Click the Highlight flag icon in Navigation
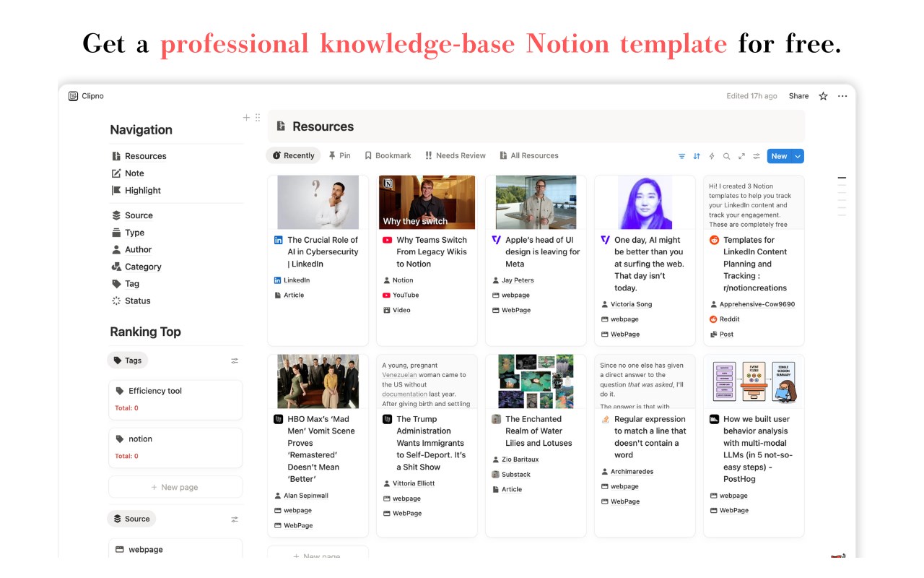The height and width of the screenshot is (578, 924). coord(116,191)
